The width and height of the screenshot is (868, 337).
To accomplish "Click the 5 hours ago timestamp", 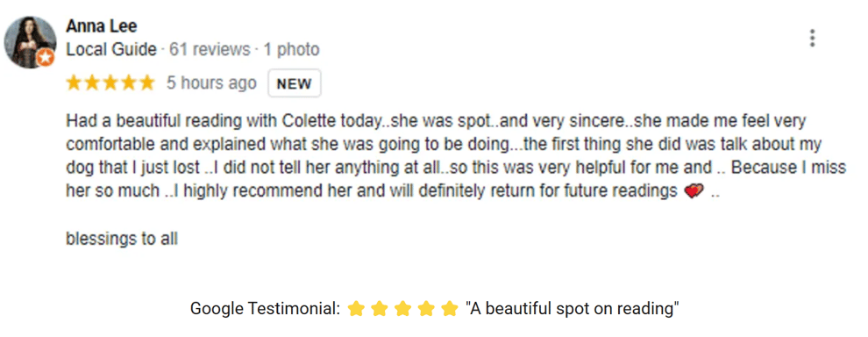I will coord(211,83).
